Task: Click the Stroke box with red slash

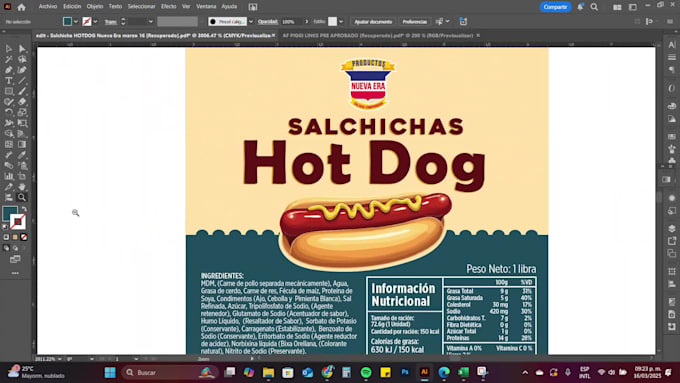Action: coord(18,222)
